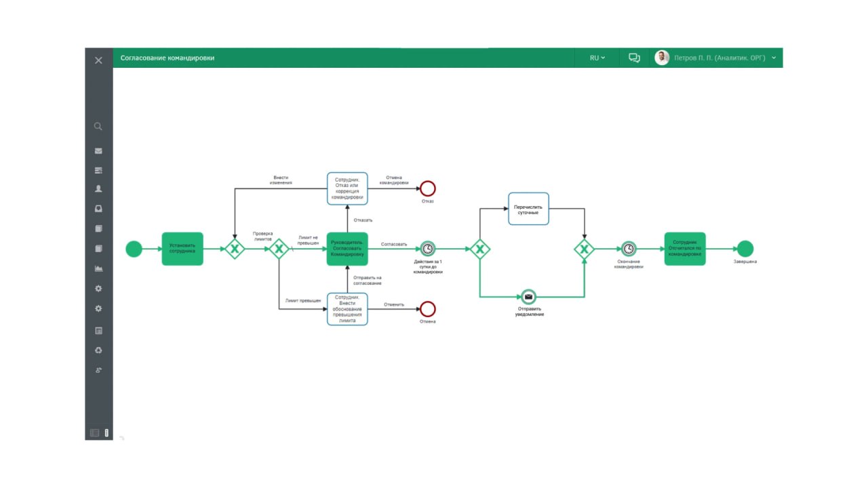The height and width of the screenshot is (488, 868).
Task: Select the Перечислить суточные task
Action: 528,209
